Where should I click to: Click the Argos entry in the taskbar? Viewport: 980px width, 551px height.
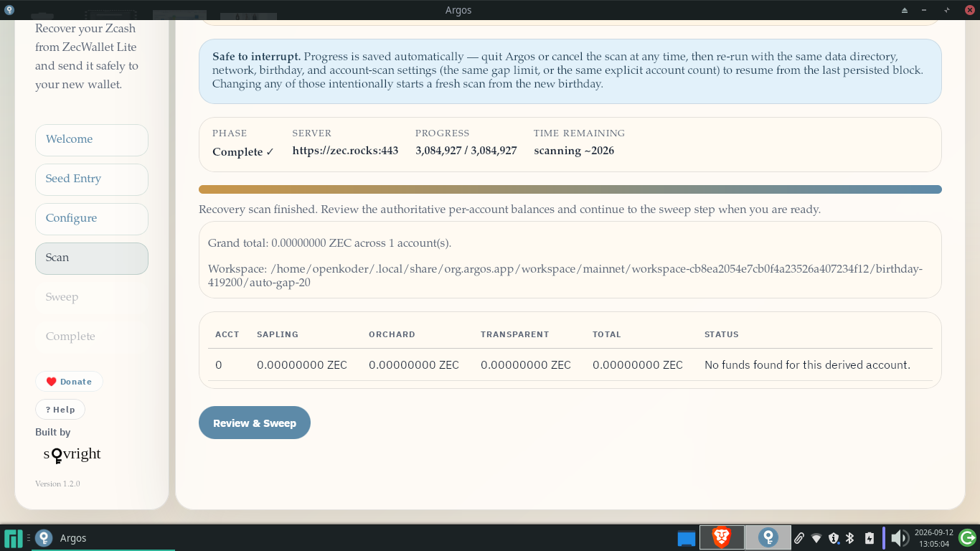(x=103, y=538)
